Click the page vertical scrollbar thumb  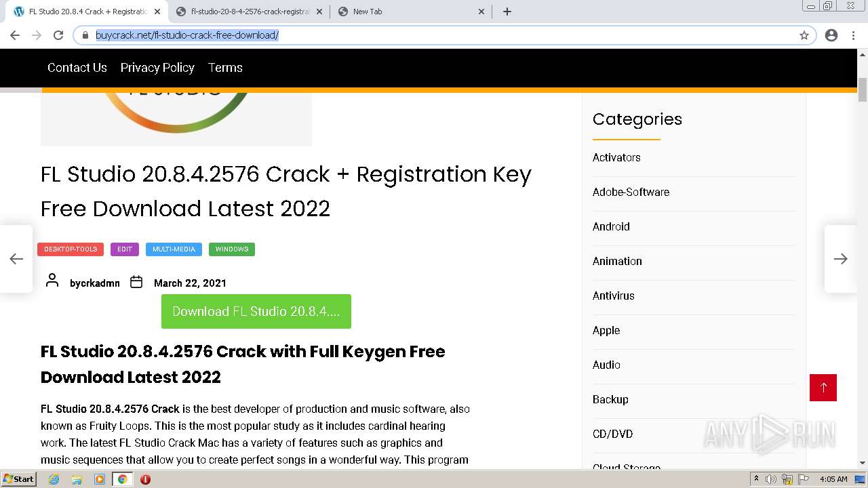(x=863, y=89)
